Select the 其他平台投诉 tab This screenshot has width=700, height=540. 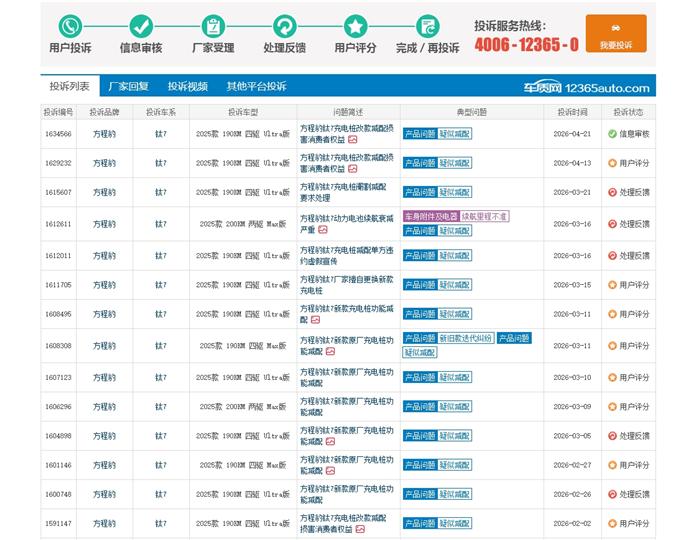(x=256, y=86)
